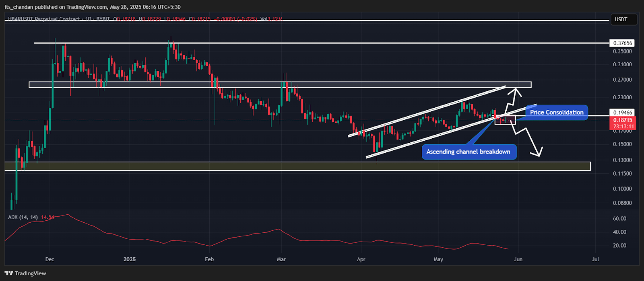Click the 0.23000 price axis value
This screenshot has height=281, width=644.
(622, 98)
